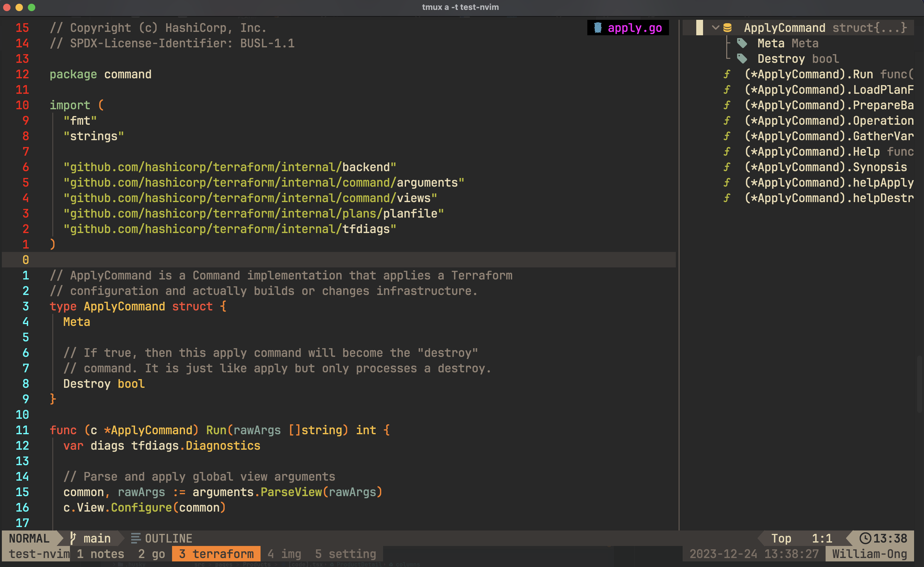Click the tag icon beside Destroy bool
924x567 pixels.
pyautogui.click(x=742, y=58)
